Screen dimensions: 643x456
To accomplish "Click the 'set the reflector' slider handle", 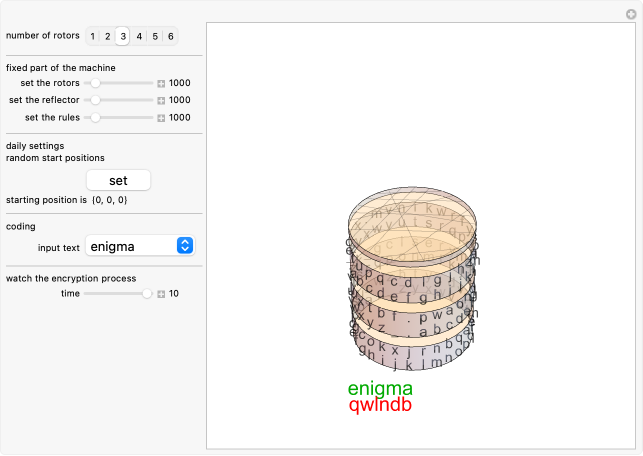I will (95, 100).
